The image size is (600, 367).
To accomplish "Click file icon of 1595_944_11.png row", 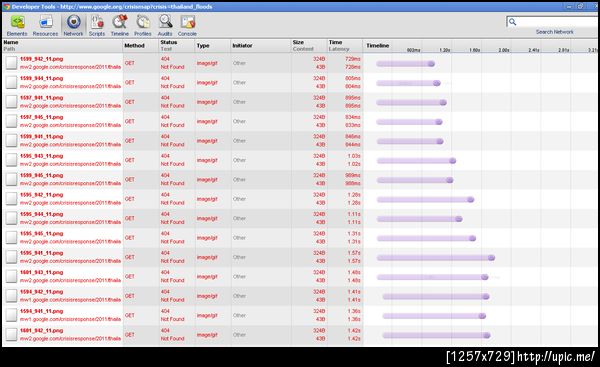I will [x=11, y=218].
